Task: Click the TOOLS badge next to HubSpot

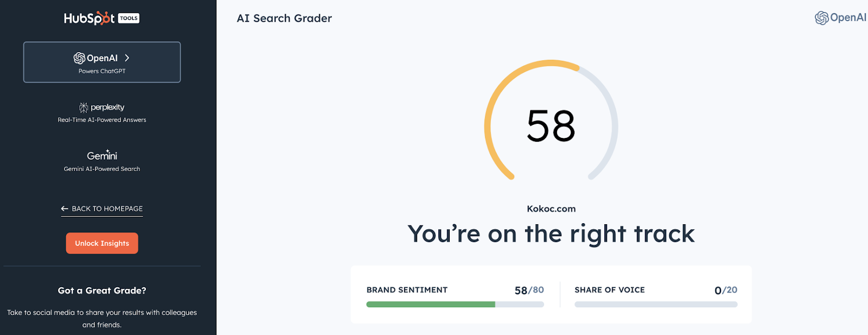Action: point(129,18)
